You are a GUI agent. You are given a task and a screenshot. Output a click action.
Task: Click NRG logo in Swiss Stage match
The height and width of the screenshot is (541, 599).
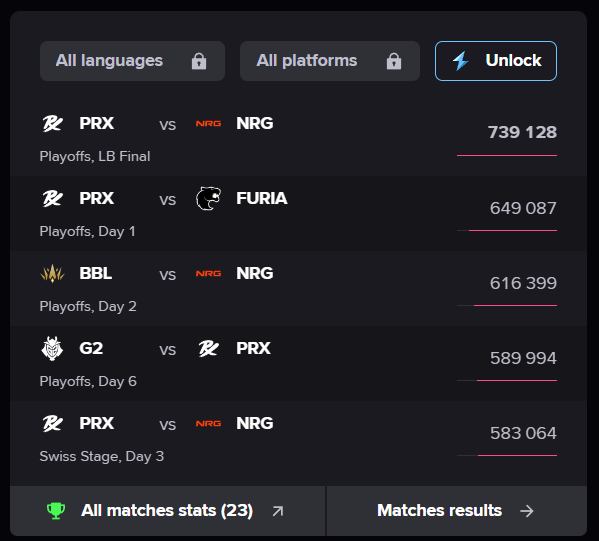[x=208, y=423]
